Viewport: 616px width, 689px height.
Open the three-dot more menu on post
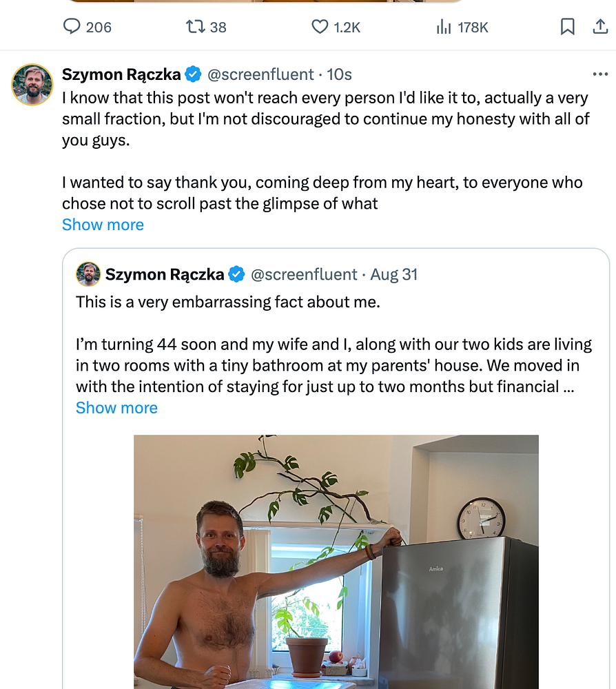[600, 74]
